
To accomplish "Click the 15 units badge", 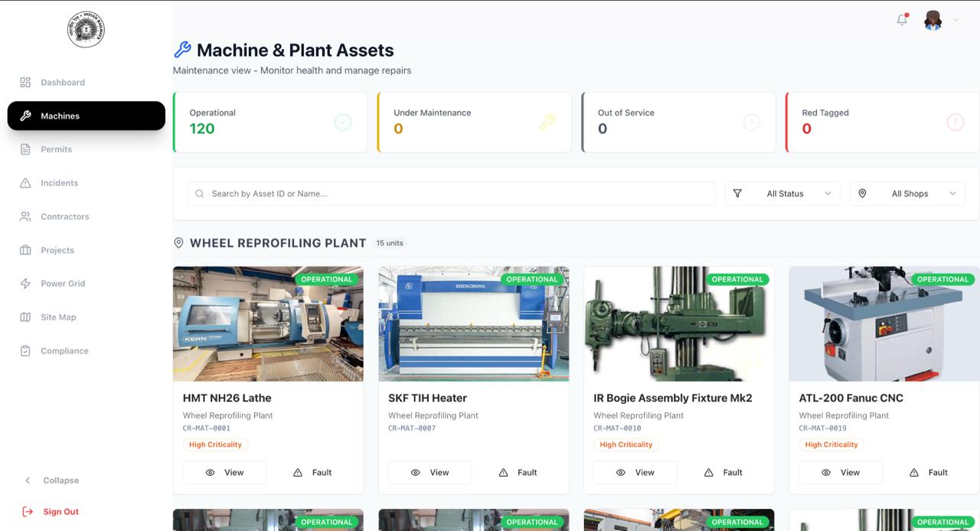I will (390, 243).
